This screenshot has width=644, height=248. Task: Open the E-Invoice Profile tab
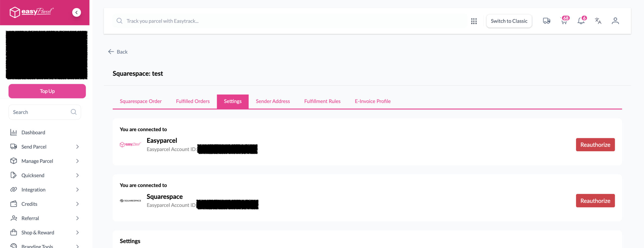[373, 101]
